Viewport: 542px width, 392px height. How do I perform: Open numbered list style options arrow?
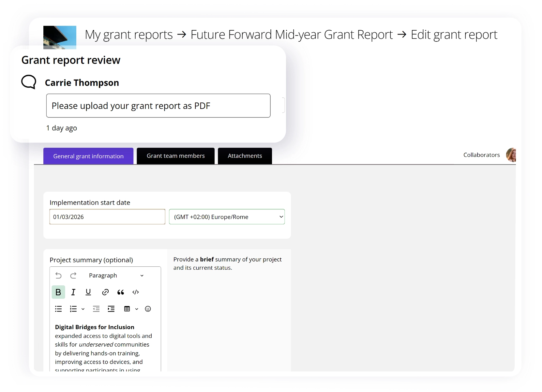pyautogui.click(x=83, y=309)
